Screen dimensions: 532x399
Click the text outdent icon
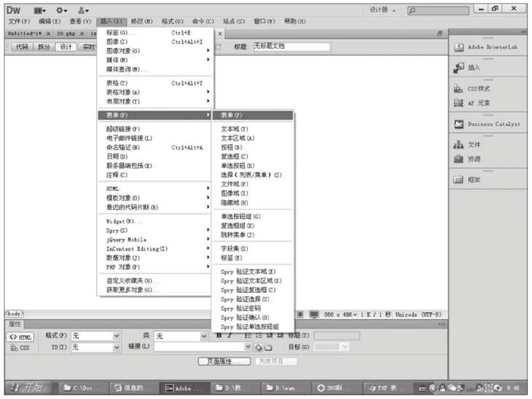(x=270, y=336)
